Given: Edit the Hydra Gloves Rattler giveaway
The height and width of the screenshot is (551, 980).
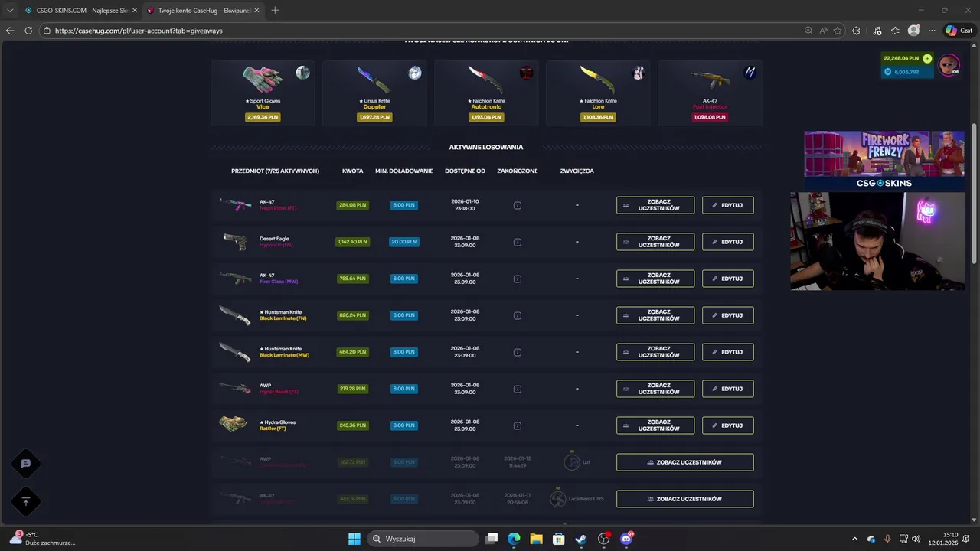Looking at the screenshot, I should coord(727,425).
